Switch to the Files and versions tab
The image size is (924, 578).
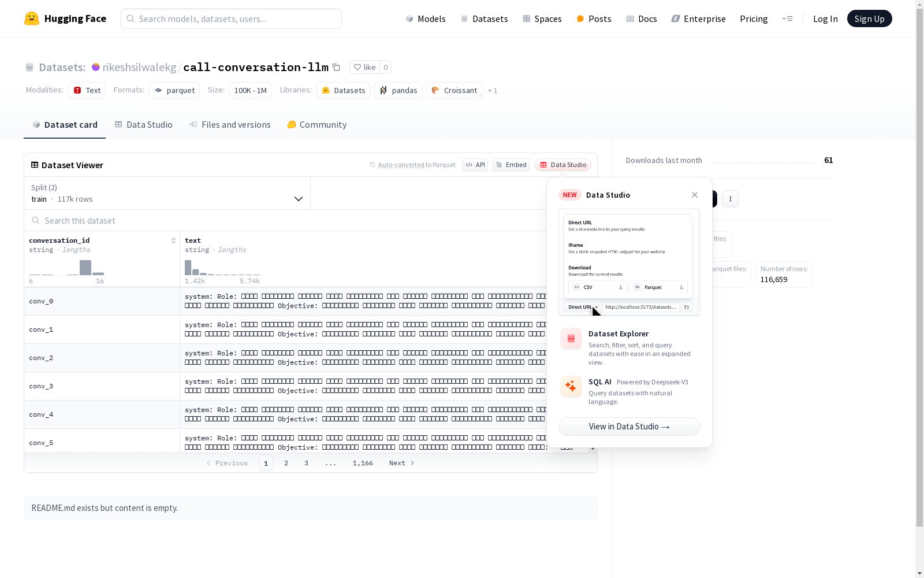pyautogui.click(x=230, y=124)
